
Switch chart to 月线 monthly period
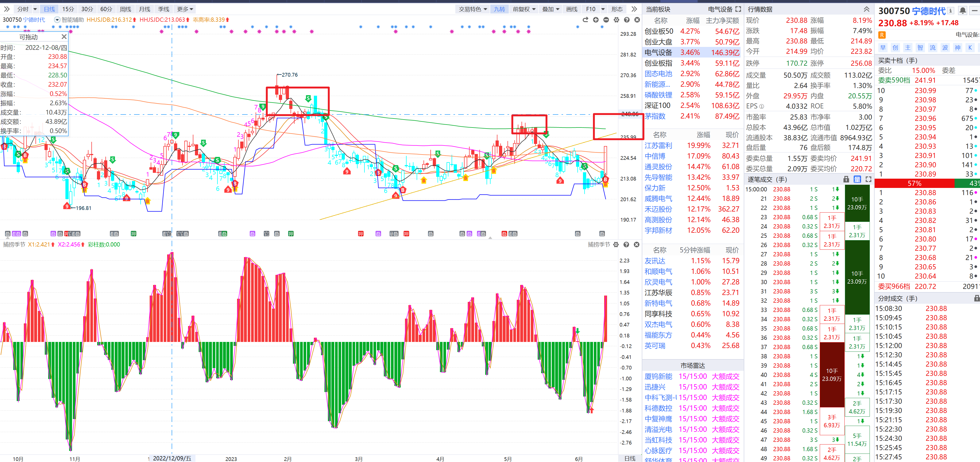click(x=144, y=9)
